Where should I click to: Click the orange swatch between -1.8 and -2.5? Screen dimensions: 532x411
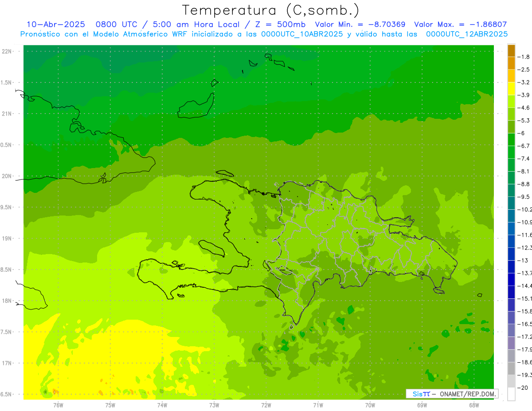coord(511,63)
